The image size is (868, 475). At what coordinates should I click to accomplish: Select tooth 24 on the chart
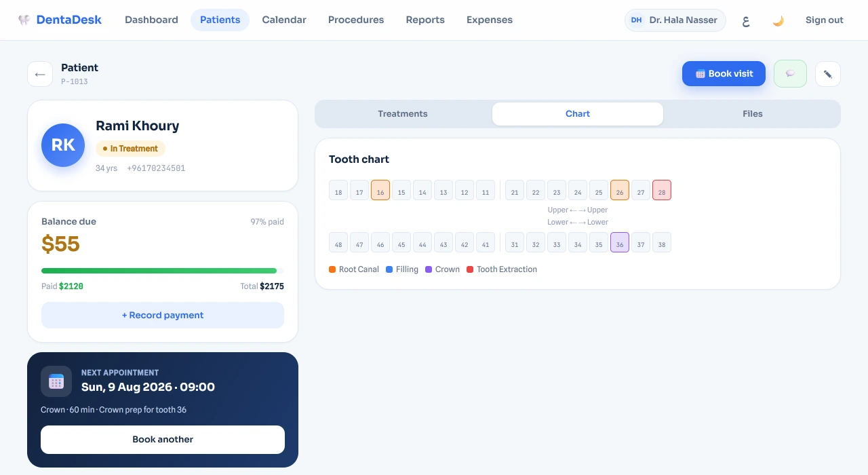pyautogui.click(x=578, y=190)
